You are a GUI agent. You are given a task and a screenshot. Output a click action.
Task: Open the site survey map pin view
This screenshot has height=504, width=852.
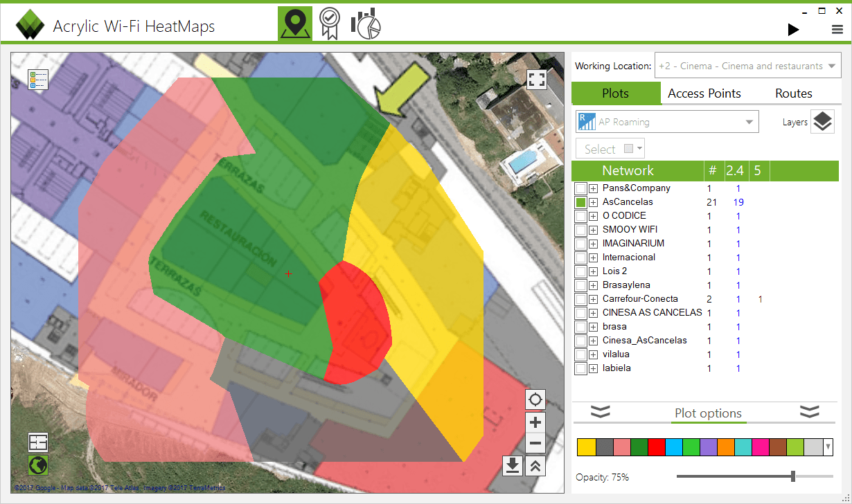pos(295,24)
